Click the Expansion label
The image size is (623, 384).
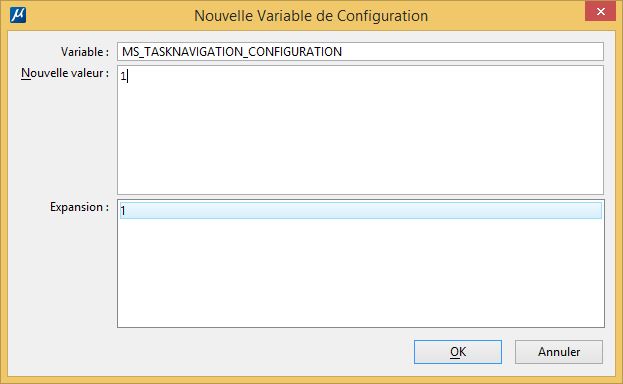pyautogui.click(x=79, y=207)
